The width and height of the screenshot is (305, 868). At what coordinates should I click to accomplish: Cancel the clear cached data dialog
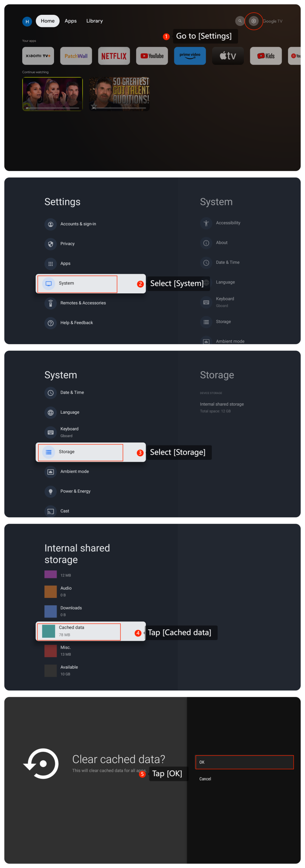pos(205,779)
